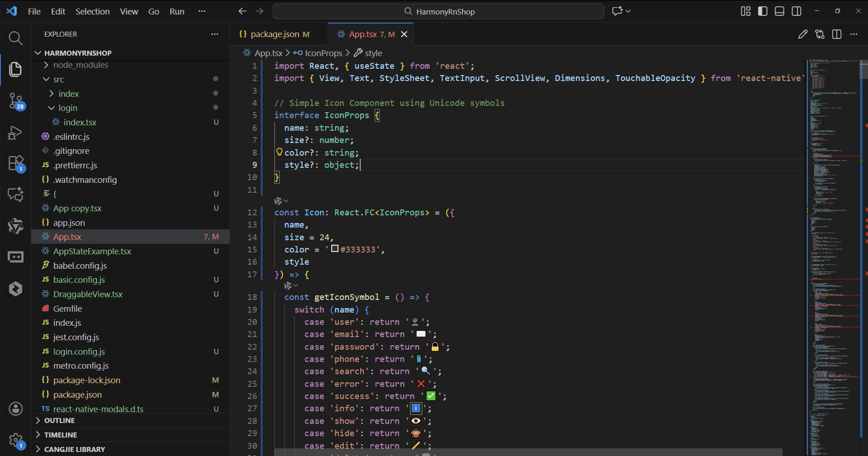868x456 pixels.
Task: Open AppStateExample.tsx file in explorer
Action: coord(92,251)
